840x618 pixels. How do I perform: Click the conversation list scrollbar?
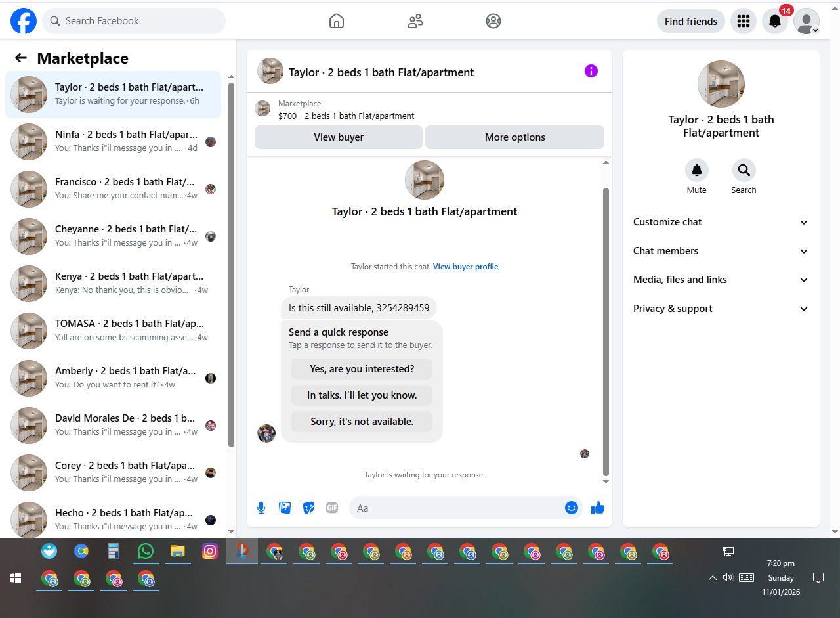(231, 265)
